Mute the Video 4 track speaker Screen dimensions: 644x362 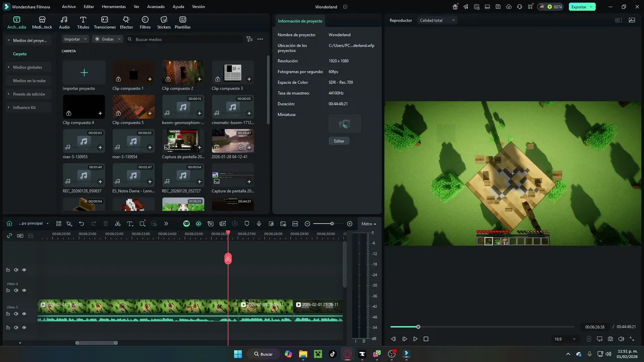click(x=16, y=290)
